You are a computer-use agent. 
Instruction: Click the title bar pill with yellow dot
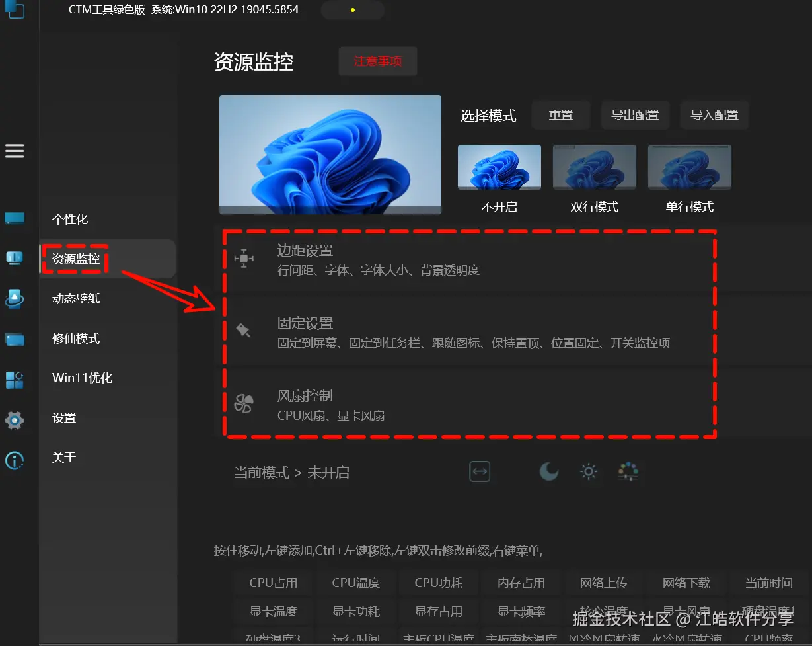[353, 10]
